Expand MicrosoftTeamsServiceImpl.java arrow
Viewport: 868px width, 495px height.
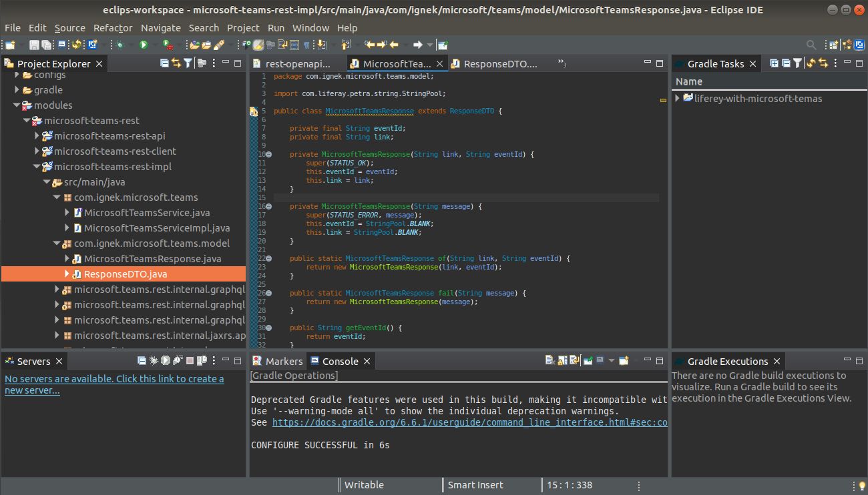67,227
